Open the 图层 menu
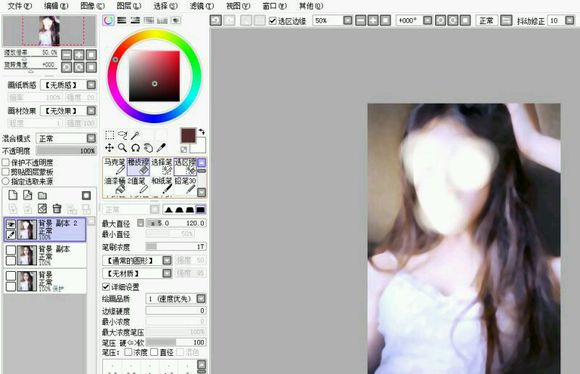The image size is (580, 374). 129,6
